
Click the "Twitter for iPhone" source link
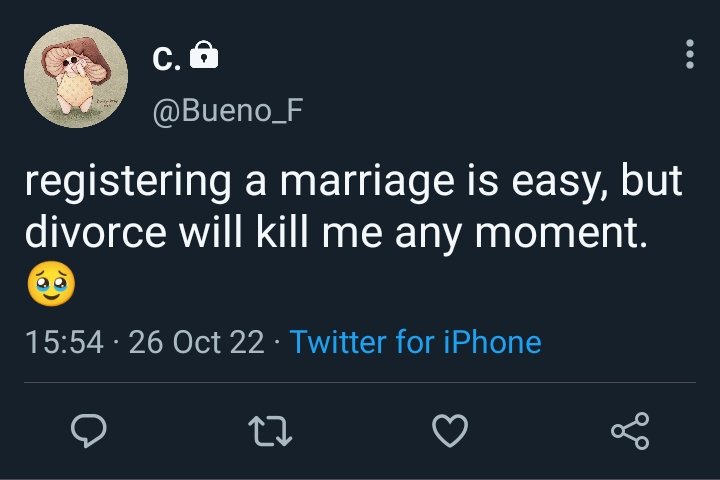coord(416,342)
